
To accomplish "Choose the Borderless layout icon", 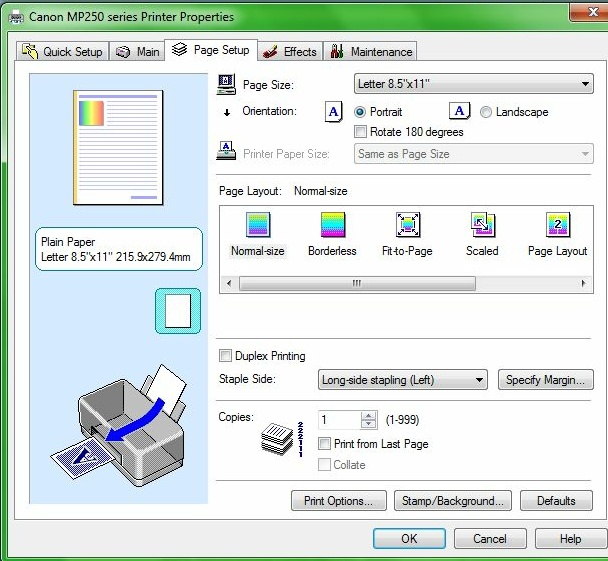I will (x=333, y=224).
